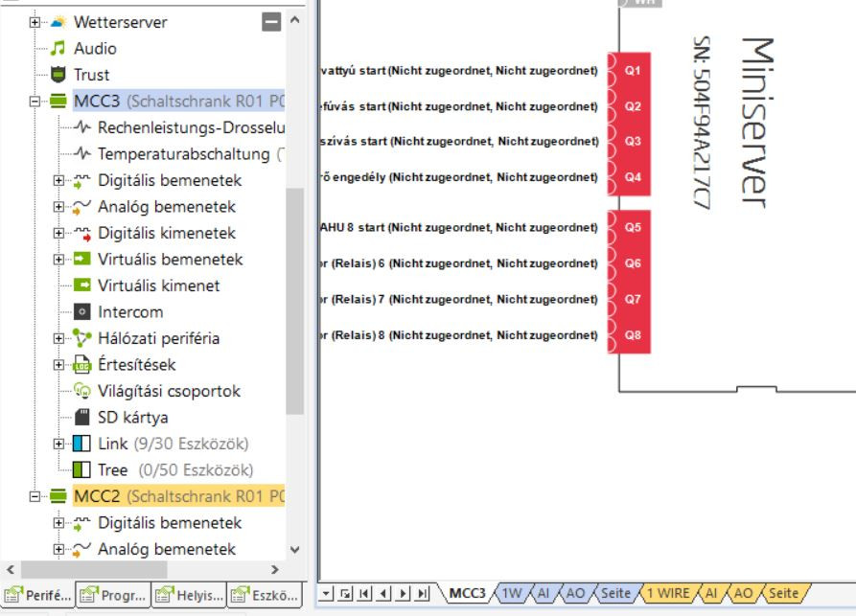Click the page overview icon beside sheet dropdown
The image size is (856, 616).
click(x=346, y=593)
